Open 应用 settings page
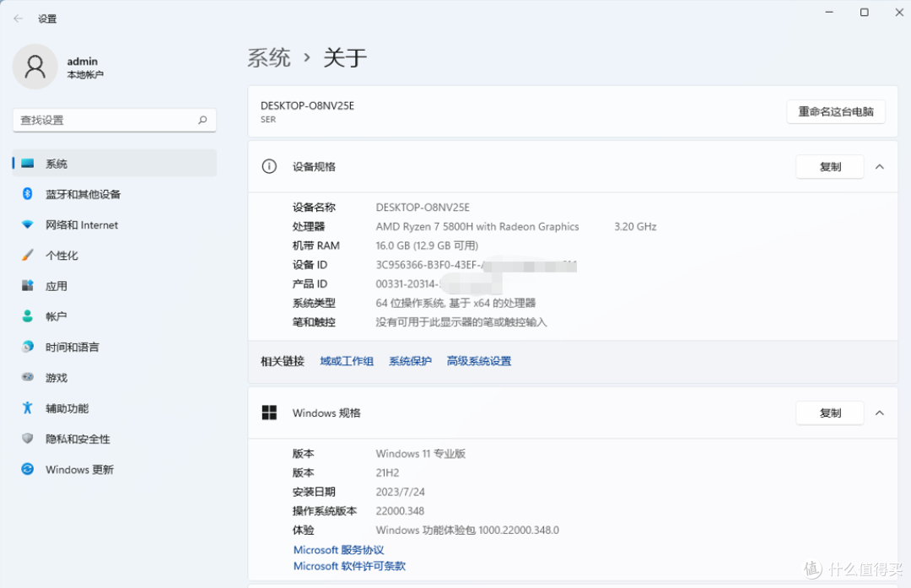 (x=115, y=286)
